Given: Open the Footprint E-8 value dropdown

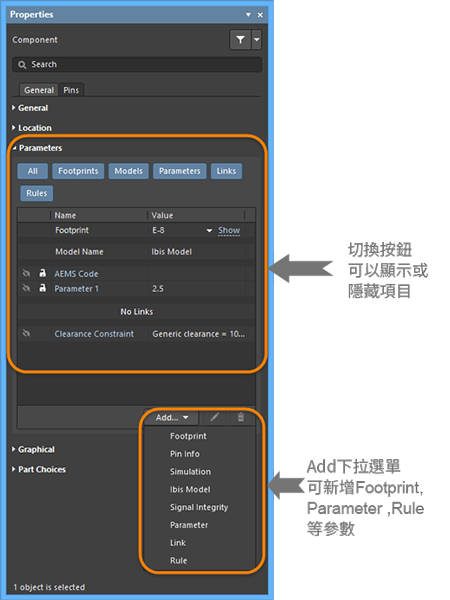Looking at the screenshot, I should tap(209, 230).
